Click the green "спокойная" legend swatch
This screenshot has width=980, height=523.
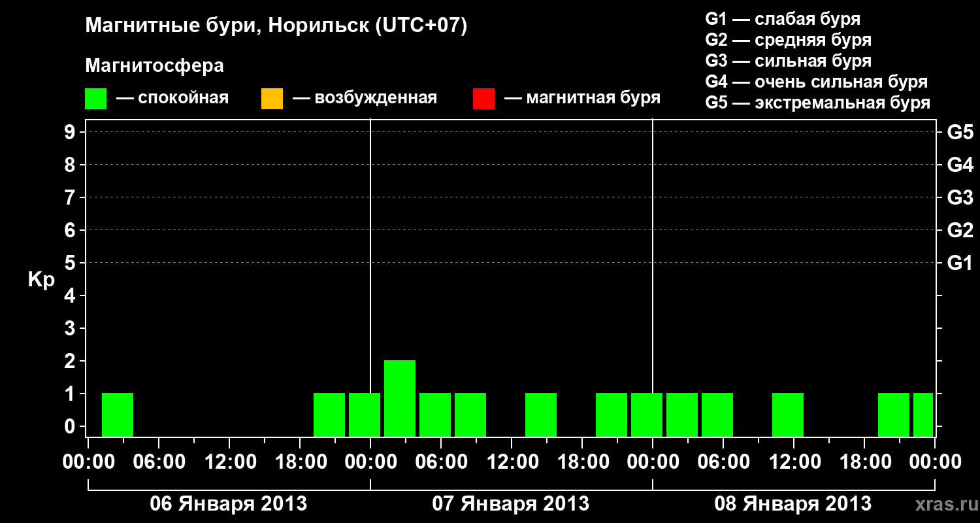[x=96, y=99]
